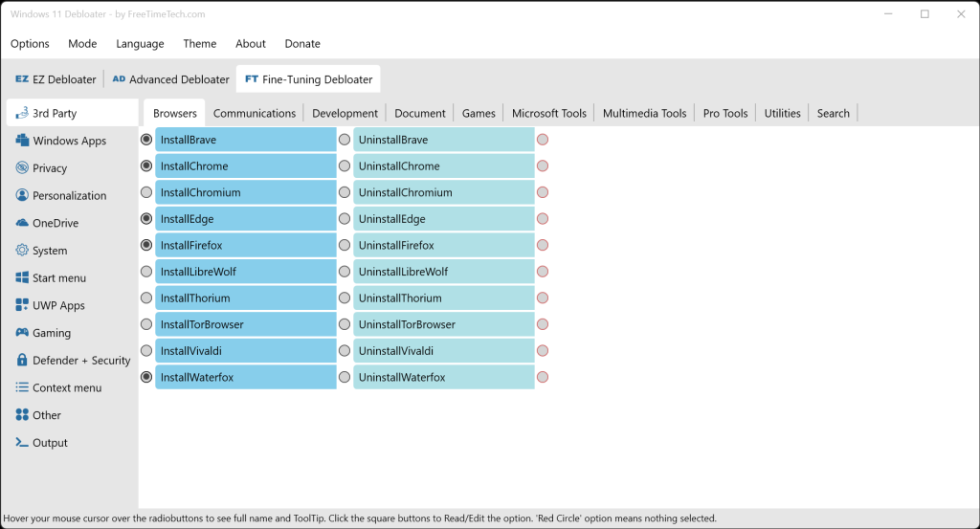The height and width of the screenshot is (529, 980).
Task: Click the Output terminal icon
Action: click(22, 443)
